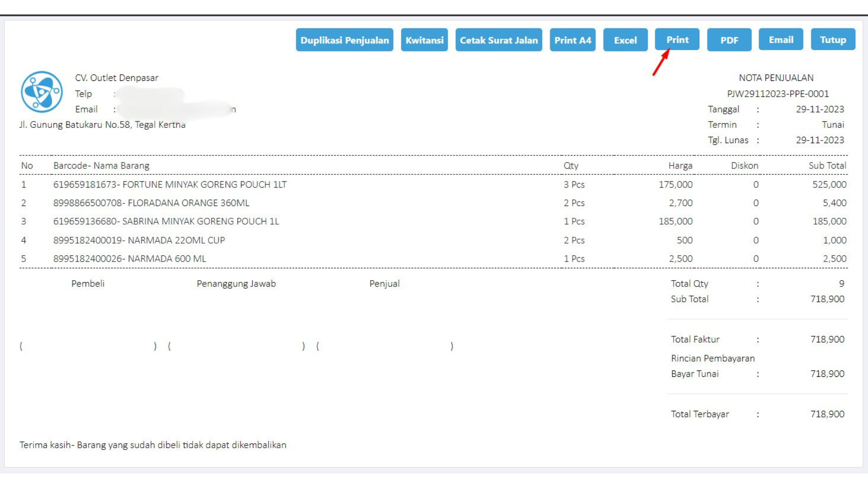868x488 pixels.
Task: Click the Sub Total column header
Action: (827, 165)
